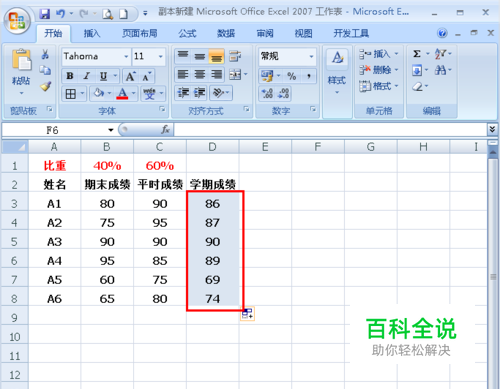Align text to the right
Viewport: 500px width, 389px height.
point(216,75)
